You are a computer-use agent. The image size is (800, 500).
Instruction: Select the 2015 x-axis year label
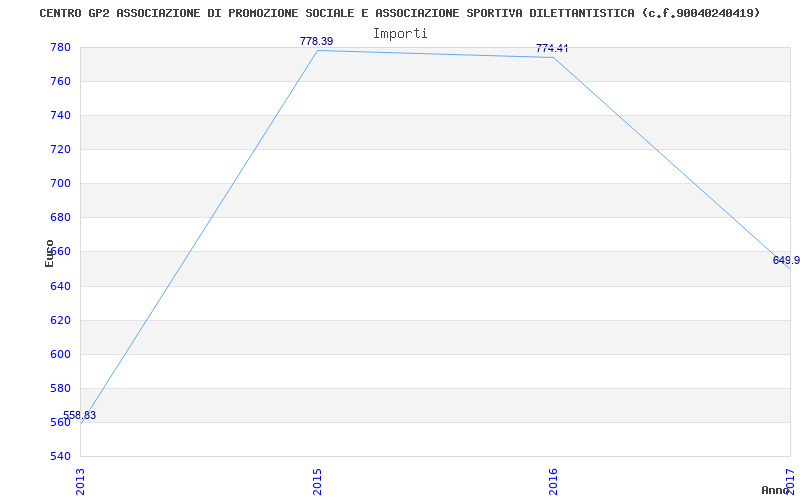click(x=317, y=482)
